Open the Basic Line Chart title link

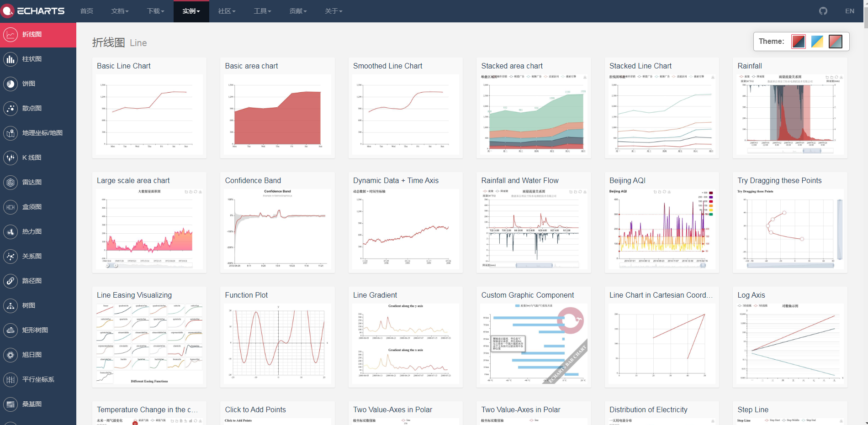click(x=123, y=66)
